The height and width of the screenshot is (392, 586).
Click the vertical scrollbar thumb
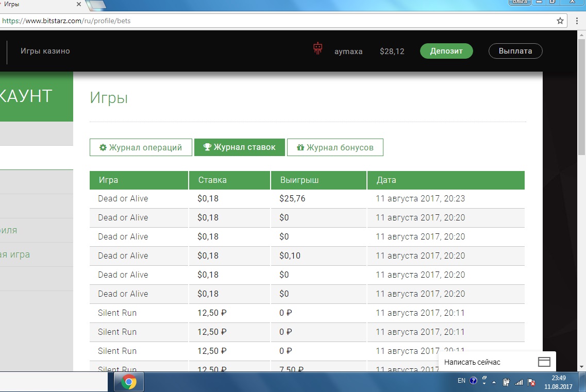click(x=581, y=97)
